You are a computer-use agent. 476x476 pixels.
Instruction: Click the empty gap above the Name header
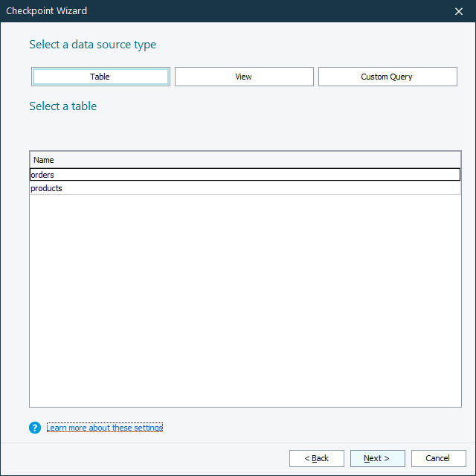click(x=245, y=134)
